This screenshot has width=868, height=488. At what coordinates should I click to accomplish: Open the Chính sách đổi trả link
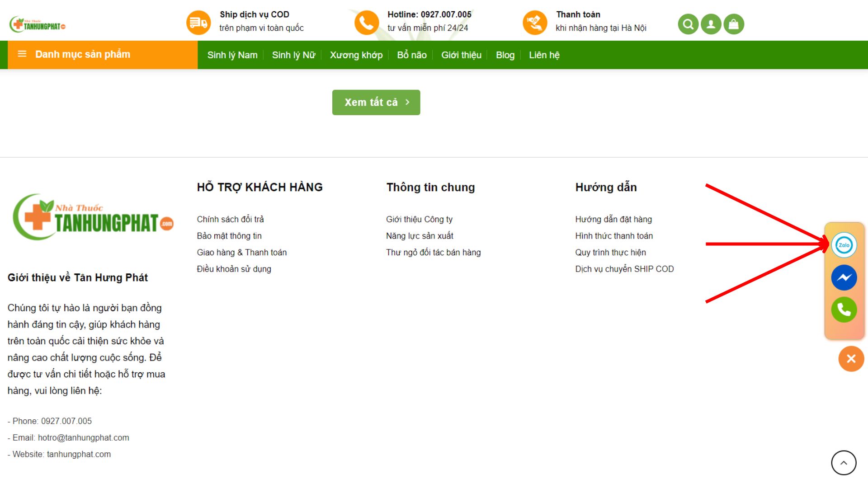pos(230,219)
